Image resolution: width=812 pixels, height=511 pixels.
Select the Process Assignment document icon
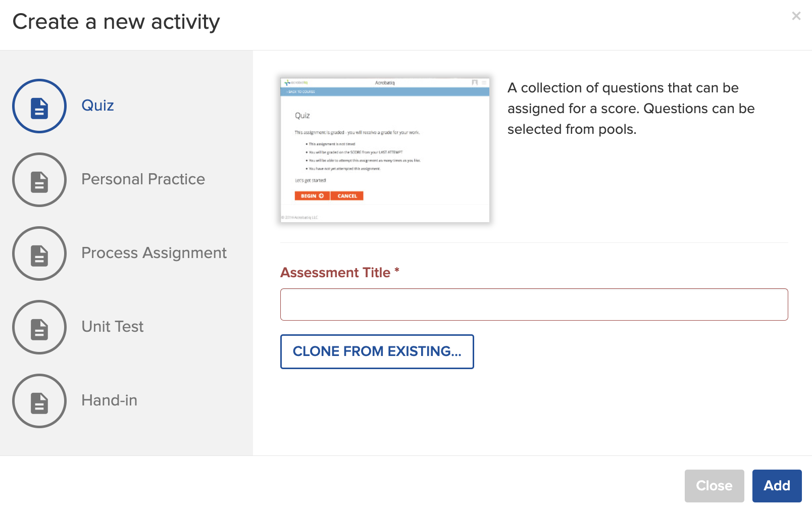(x=39, y=253)
